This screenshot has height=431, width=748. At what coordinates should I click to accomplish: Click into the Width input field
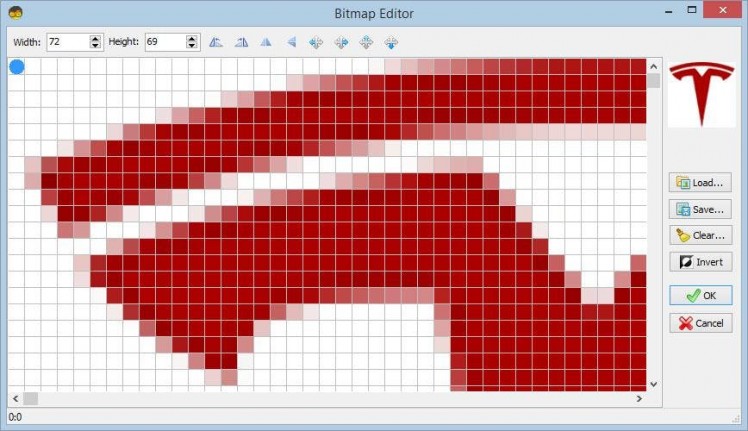click(68, 42)
